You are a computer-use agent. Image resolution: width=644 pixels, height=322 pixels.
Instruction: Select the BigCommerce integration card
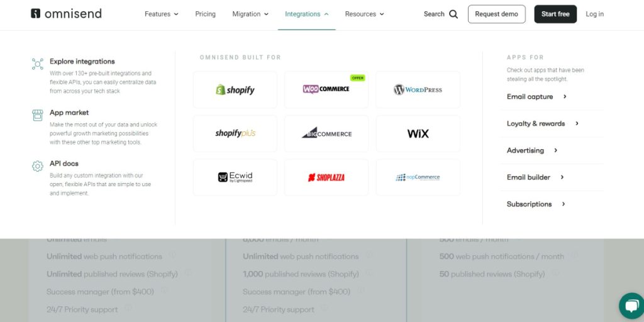coord(326,133)
